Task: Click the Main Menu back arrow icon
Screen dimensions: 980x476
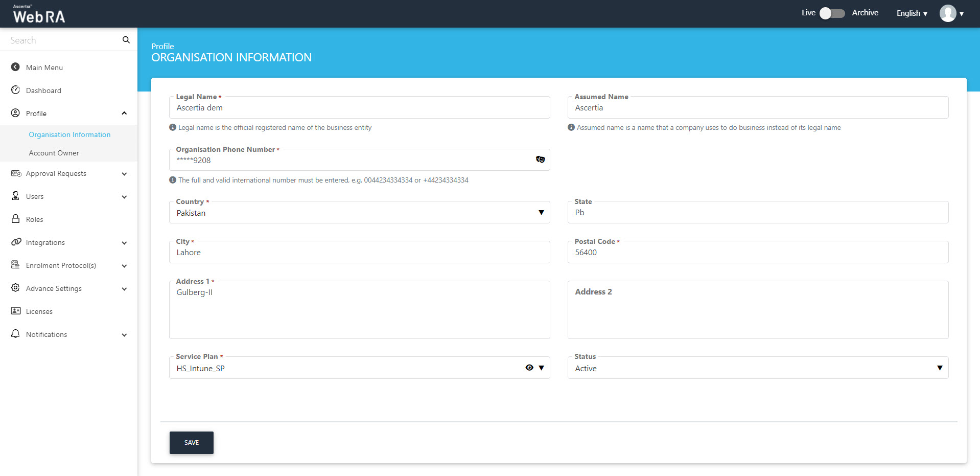Action: [15, 67]
